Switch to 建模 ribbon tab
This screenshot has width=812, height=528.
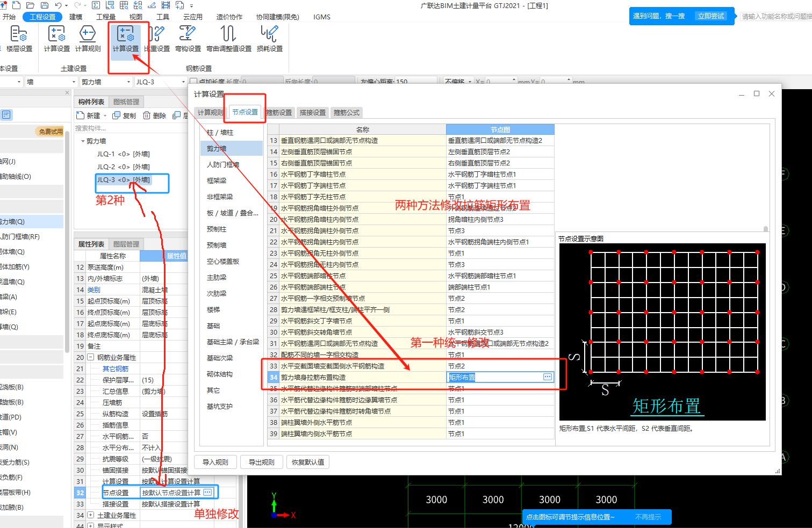(x=76, y=17)
